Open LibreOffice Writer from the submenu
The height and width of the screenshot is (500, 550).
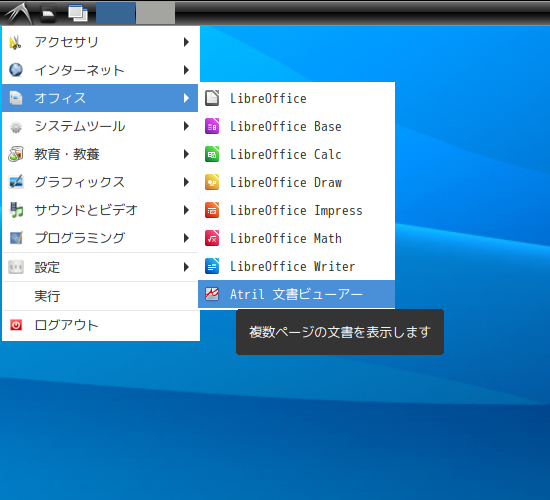coord(296,266)
